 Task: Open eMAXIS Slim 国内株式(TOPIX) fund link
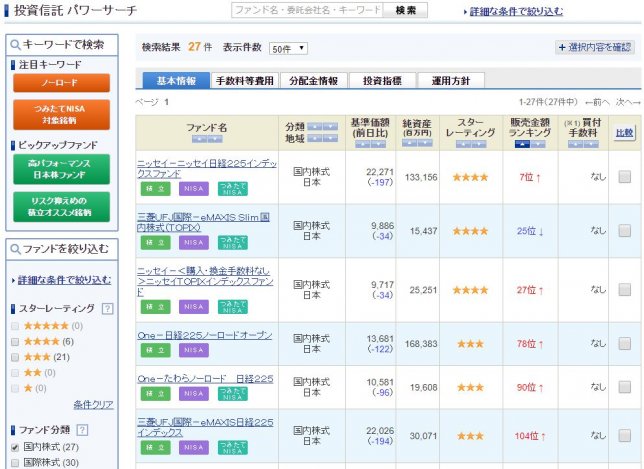tap(203, 222)
